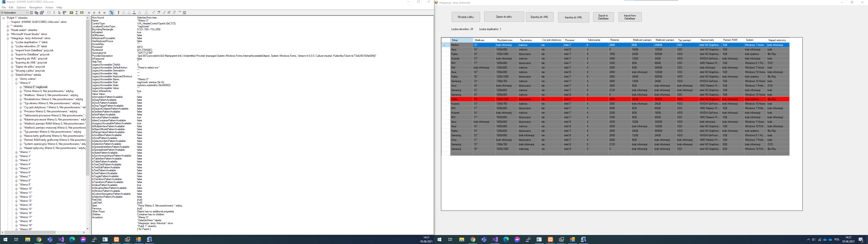Screen dimensions: 868x244
Task: Open the Navigation menu in Inspect
Action: (35, 7)
